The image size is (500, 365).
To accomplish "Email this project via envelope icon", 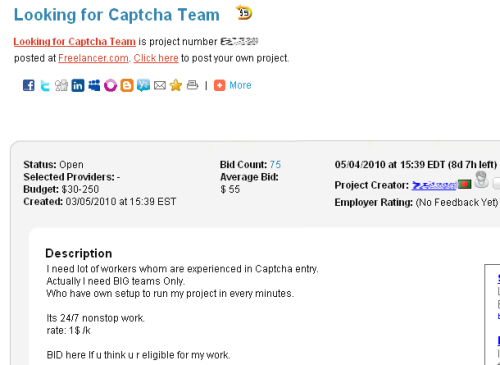I will 160,86.
